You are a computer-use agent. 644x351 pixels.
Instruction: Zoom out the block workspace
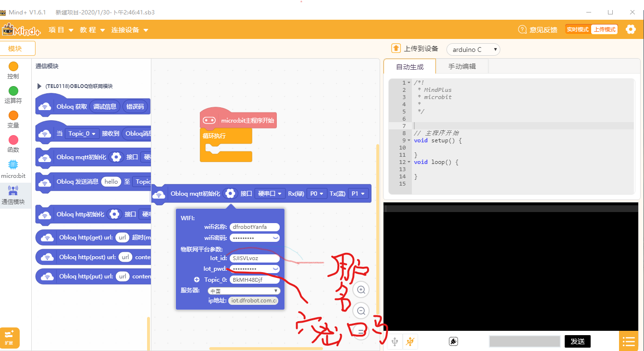361,310
